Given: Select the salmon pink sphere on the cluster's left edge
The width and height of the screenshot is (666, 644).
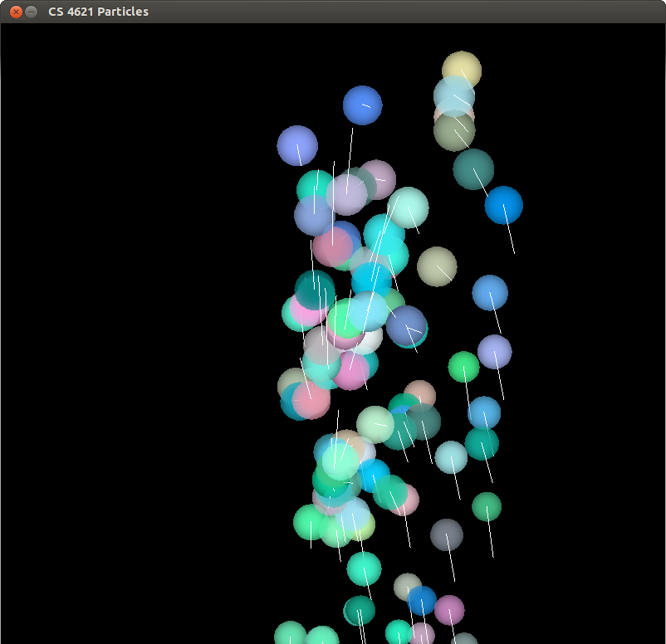Looking at the screenshot, I should pos(311,400).
